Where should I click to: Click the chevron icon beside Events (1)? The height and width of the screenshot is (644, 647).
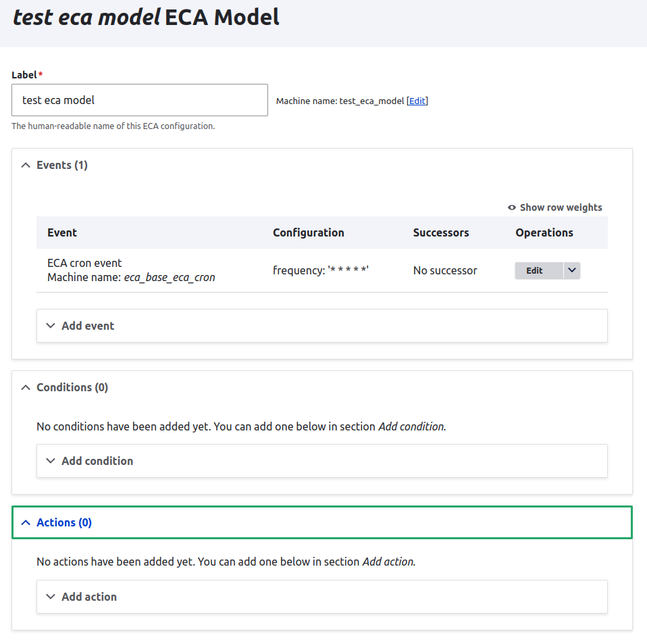(26, 165)
